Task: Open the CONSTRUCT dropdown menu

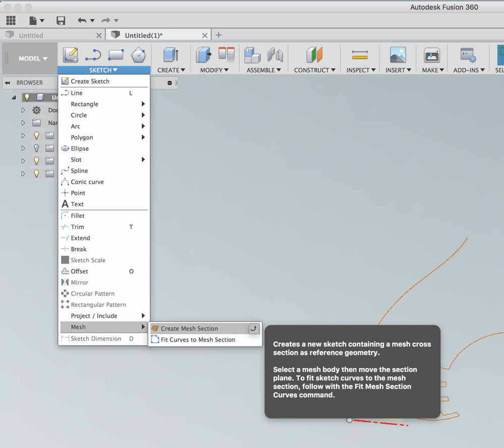Action: coord(315,70)
